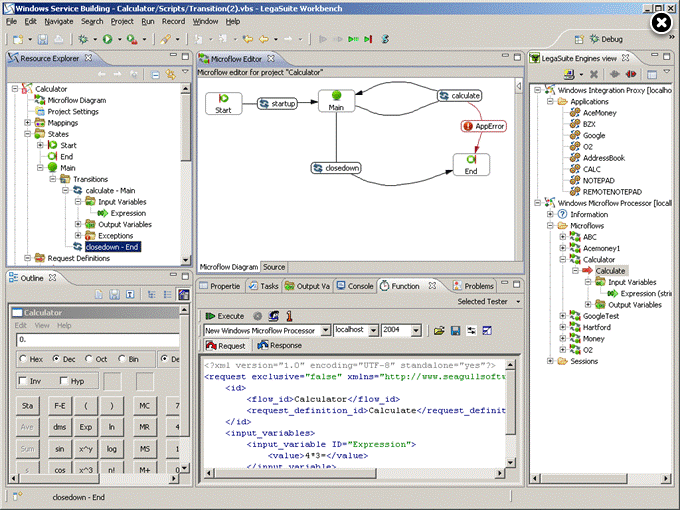The width and height of the screenshot is (680, 510).
Task: Click the delete X icon in Engines view
Action: tap(594, 74)
